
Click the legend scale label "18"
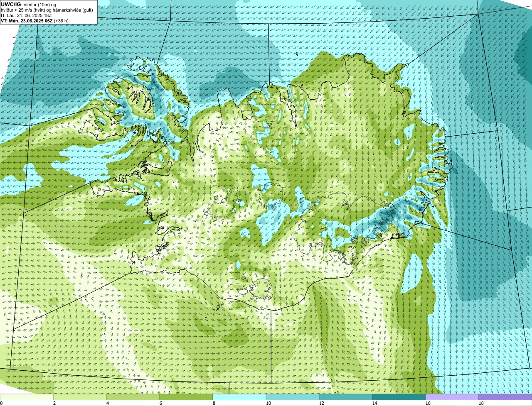click(x=481, y=403)
